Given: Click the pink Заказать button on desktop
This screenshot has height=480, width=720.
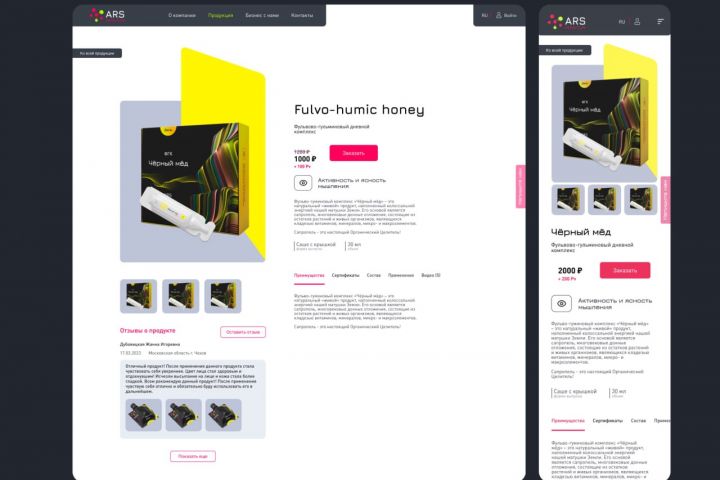Looking at the screenshot, I should tap(354, 153).
